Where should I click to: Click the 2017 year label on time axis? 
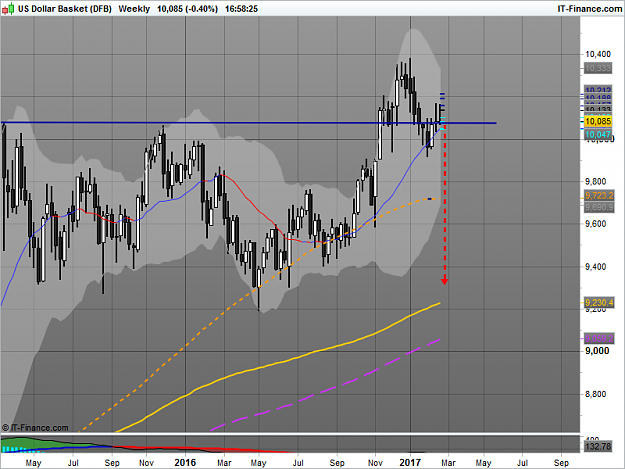pos(410,463)
